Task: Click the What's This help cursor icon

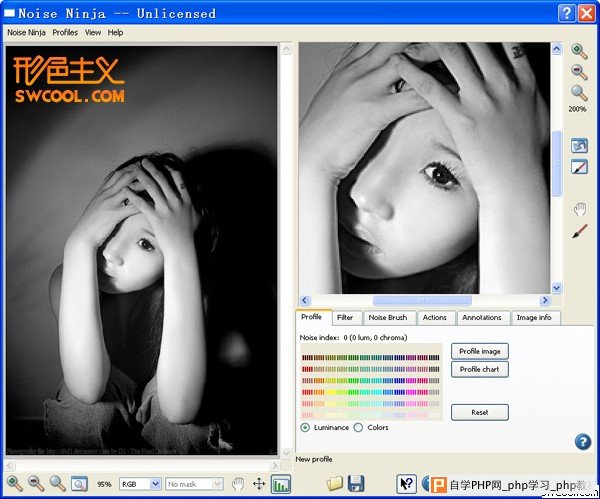Action: pos(406,484)
